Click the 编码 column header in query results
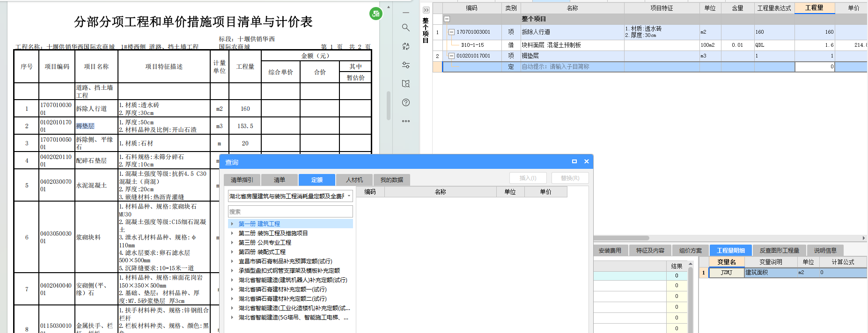 point(370,192)
